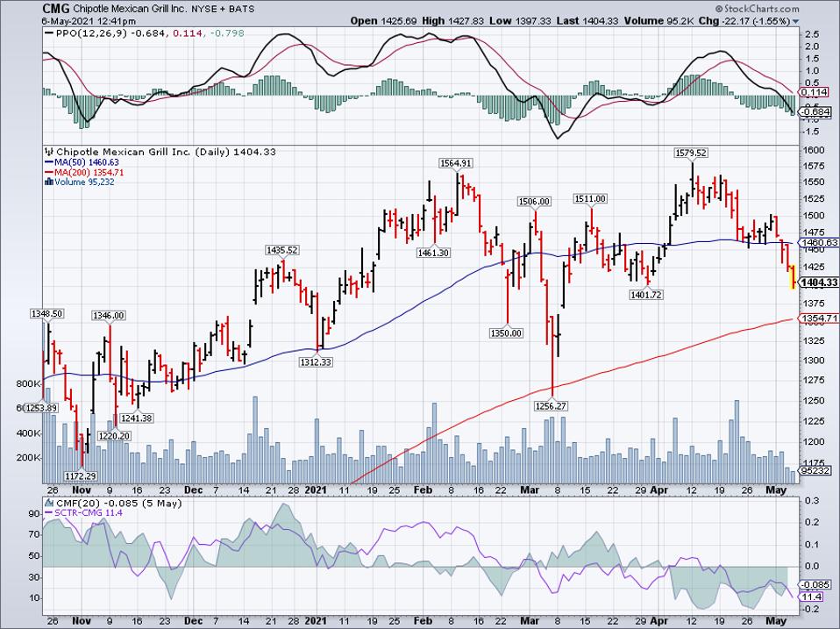Click the 1241.38 price label
Image resolution: width=840 pixels, height=629 pixels.
(137, 418)
